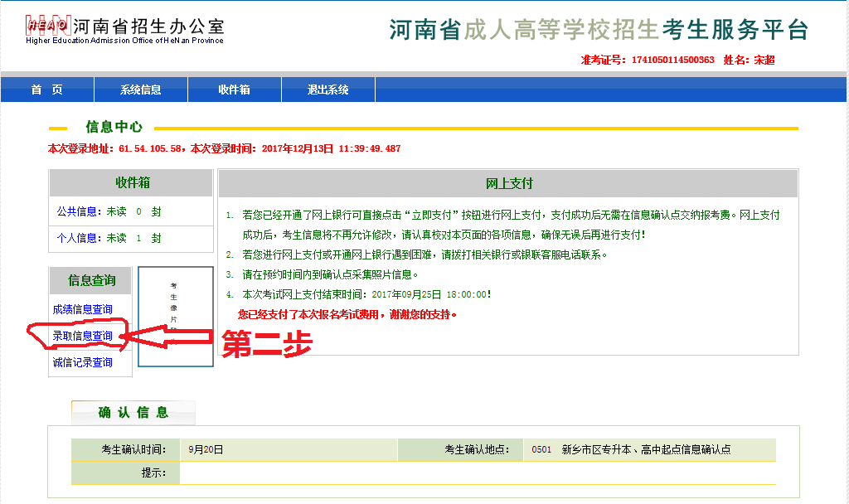This screenshot has width=849, height=504.
Task: Select the 成绩信息查询 link
Action: (82, 310)
